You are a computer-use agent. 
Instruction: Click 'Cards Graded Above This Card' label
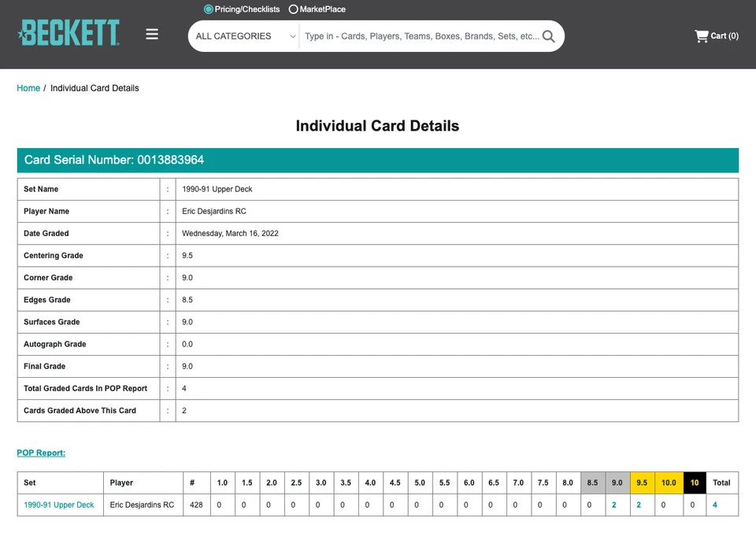[x=80, y=411]
